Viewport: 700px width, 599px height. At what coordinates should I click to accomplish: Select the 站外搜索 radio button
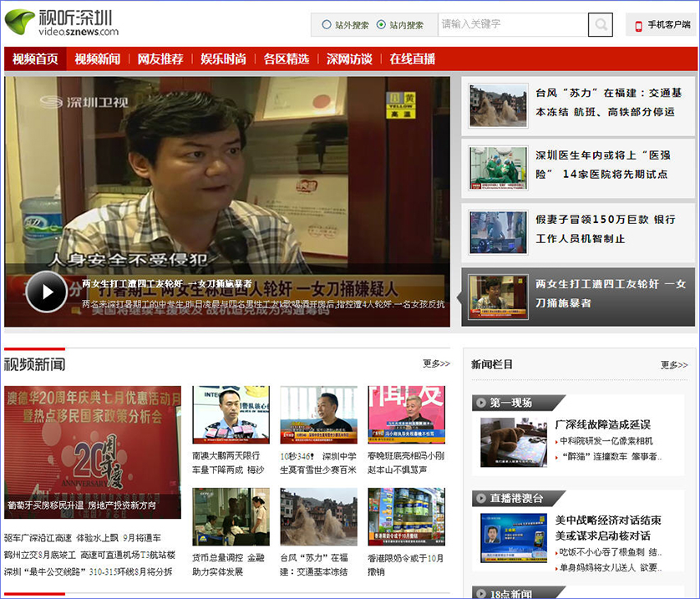[327, 25]
